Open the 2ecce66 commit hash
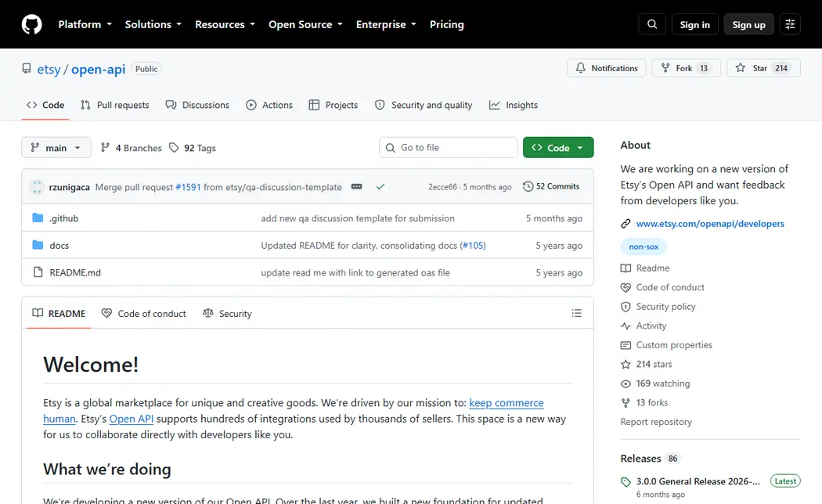The height and width of the screenshot is (504, 822). coord(442,187)
